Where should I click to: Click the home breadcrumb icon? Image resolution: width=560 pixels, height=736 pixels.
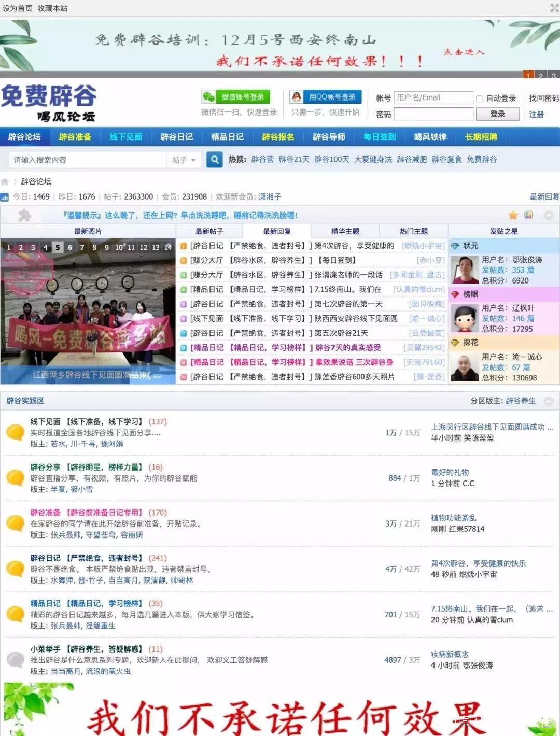[5, 181]
